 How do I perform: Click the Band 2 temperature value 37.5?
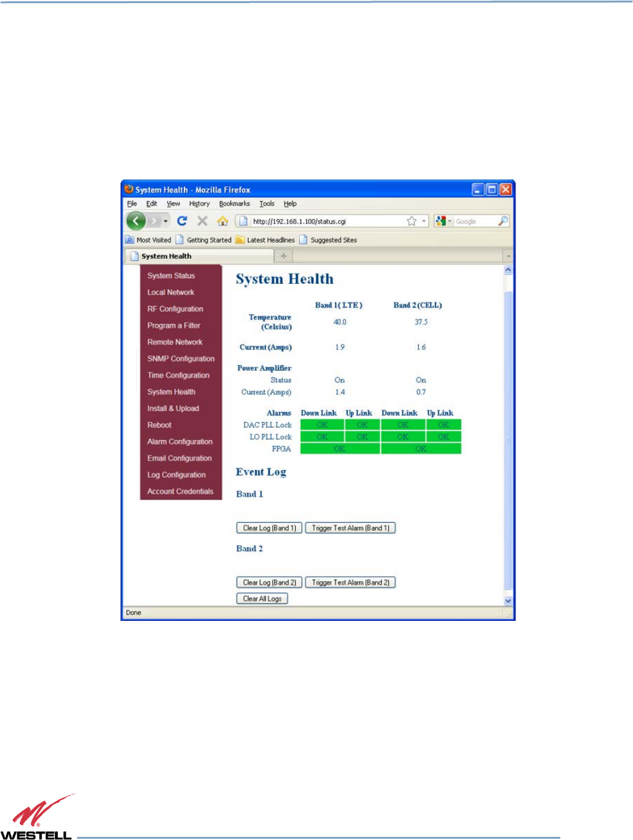(421, 322)
